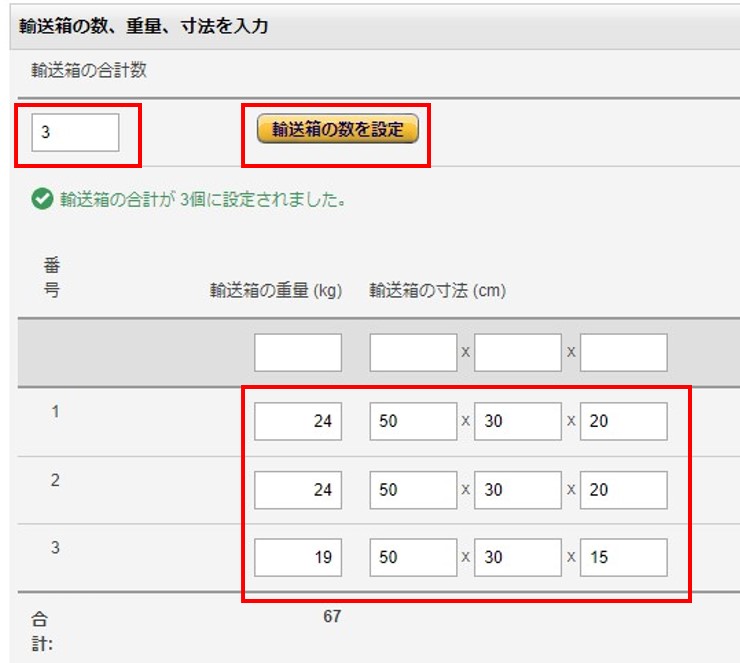Click the total weight value 67
740x663 pixels.
(x=332, y=616)
